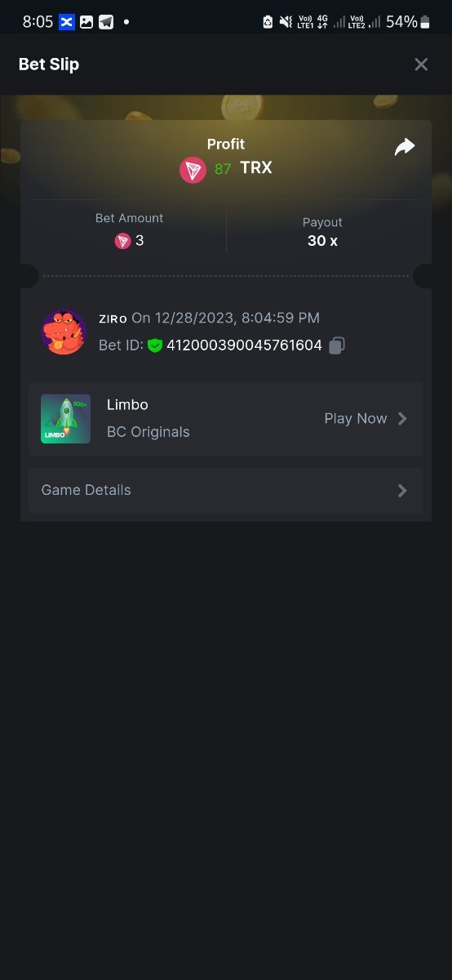
Task: Tap the battery indicator in status bar
Action: click(x=424, y=22)
